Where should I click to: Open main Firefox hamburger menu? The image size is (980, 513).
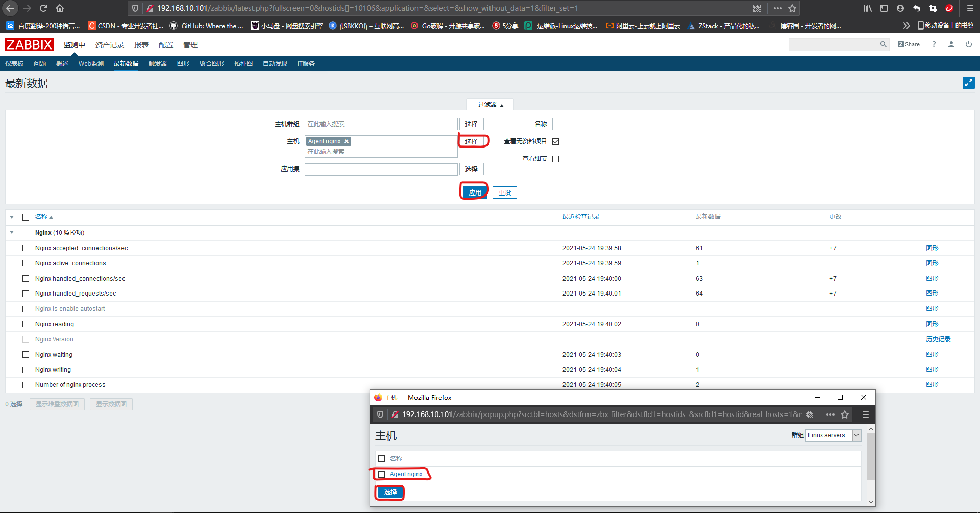[x=970, y=8]
